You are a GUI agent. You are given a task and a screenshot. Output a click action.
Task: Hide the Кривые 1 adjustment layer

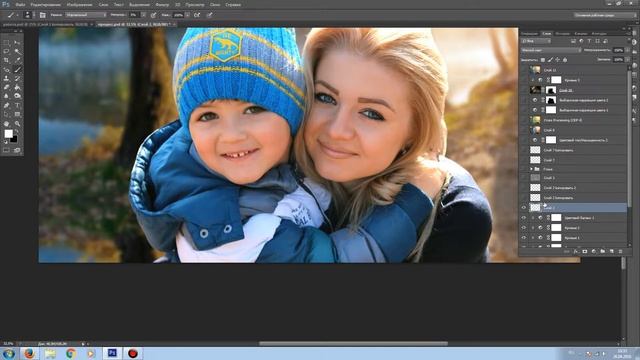coord(524,237)
